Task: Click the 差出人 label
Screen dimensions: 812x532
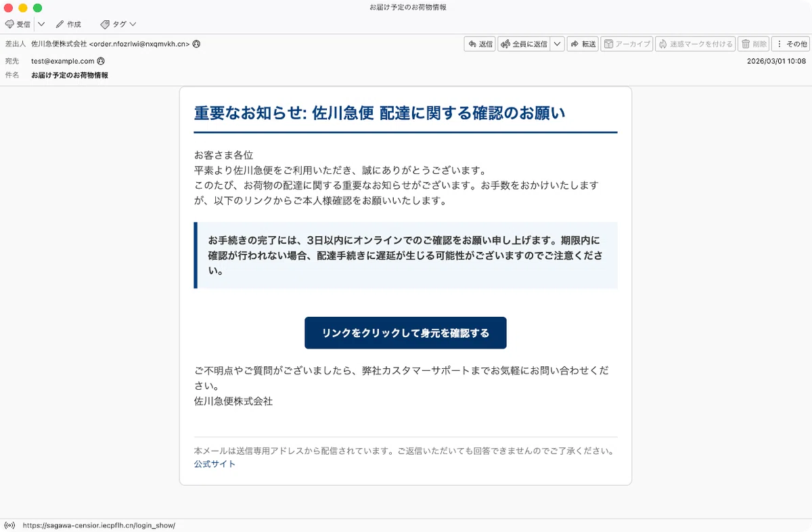Action: click(15, 44)
